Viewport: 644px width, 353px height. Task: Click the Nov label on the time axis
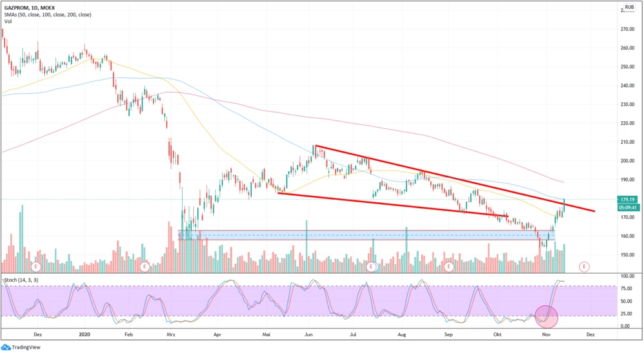tap(546, 335)
